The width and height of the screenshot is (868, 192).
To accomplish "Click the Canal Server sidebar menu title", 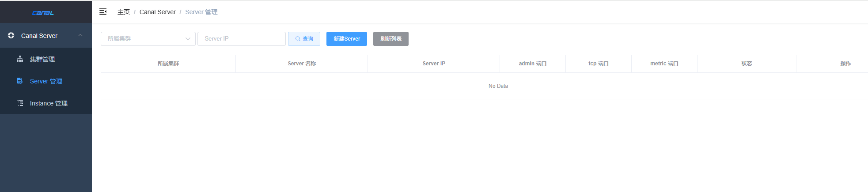I will coord(39,36).
